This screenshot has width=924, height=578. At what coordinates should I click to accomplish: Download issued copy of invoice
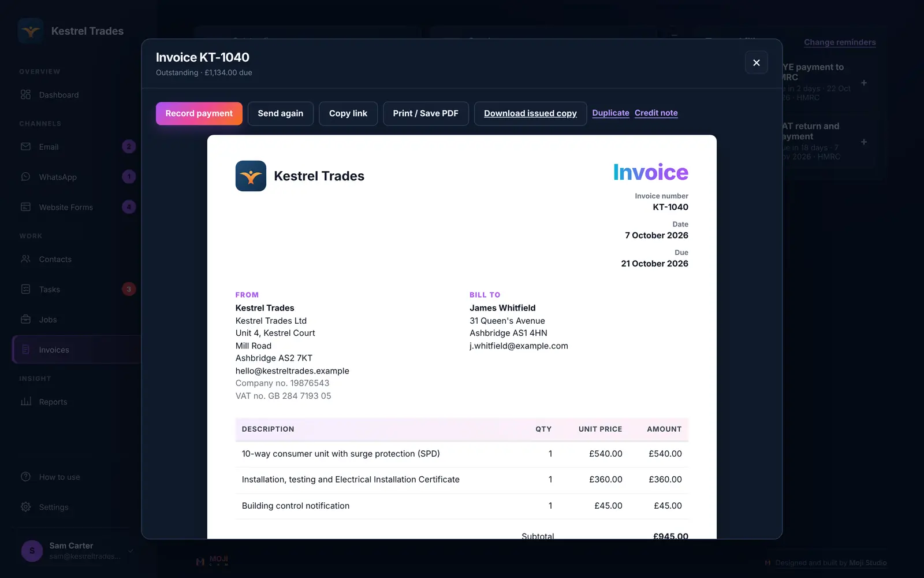(530, 113)
